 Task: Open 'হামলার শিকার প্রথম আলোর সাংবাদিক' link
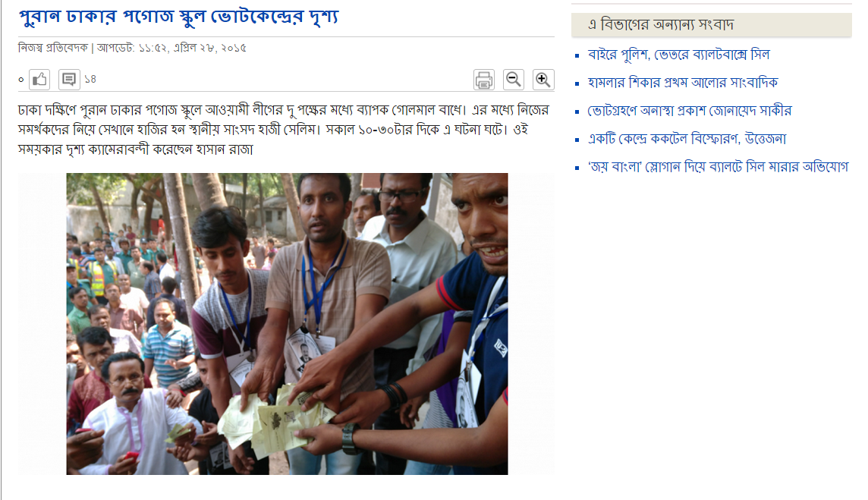(x=683, y=83)
